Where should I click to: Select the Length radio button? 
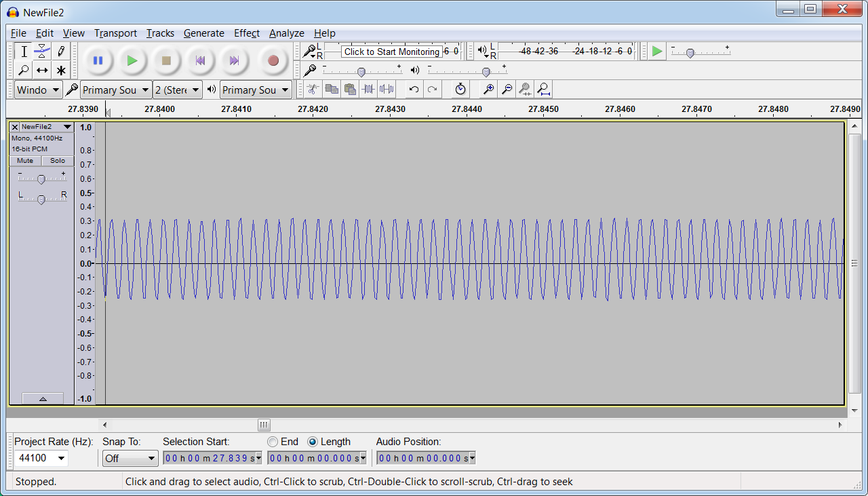coord(313,442)
